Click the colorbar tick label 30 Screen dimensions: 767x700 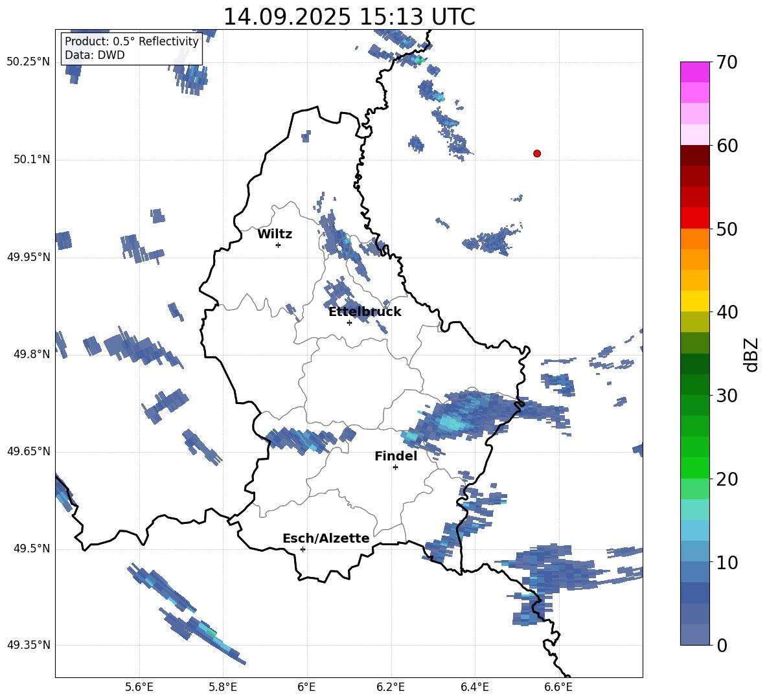pyautogui.click(x=727, y=396)
